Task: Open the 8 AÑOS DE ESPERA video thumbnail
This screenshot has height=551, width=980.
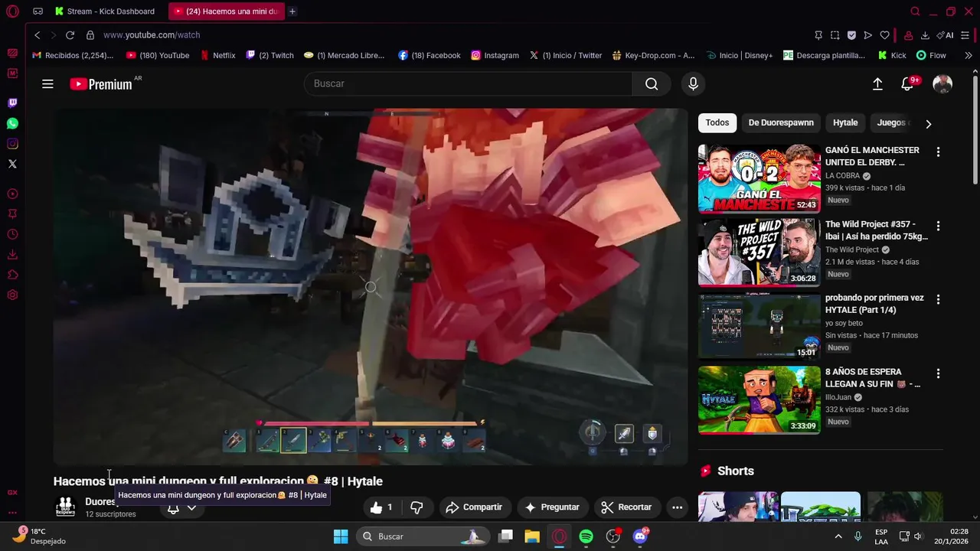Action: coord(759,400)
